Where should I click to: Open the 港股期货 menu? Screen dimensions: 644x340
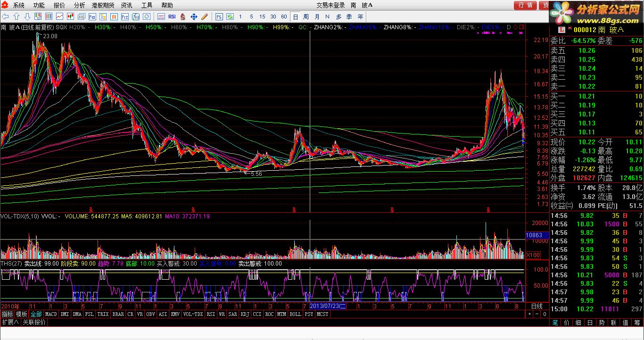[x=103, y=5]
